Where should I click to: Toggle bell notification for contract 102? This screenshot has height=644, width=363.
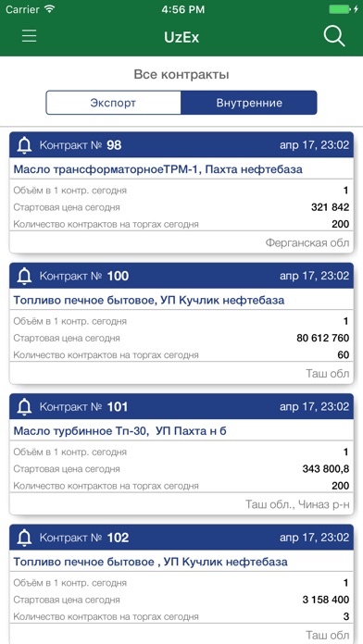25,538
